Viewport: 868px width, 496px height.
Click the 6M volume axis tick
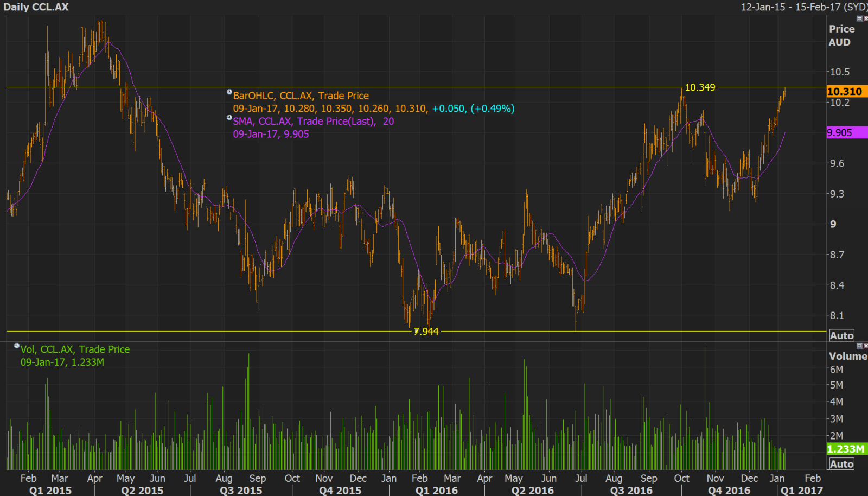coord(837,370)
